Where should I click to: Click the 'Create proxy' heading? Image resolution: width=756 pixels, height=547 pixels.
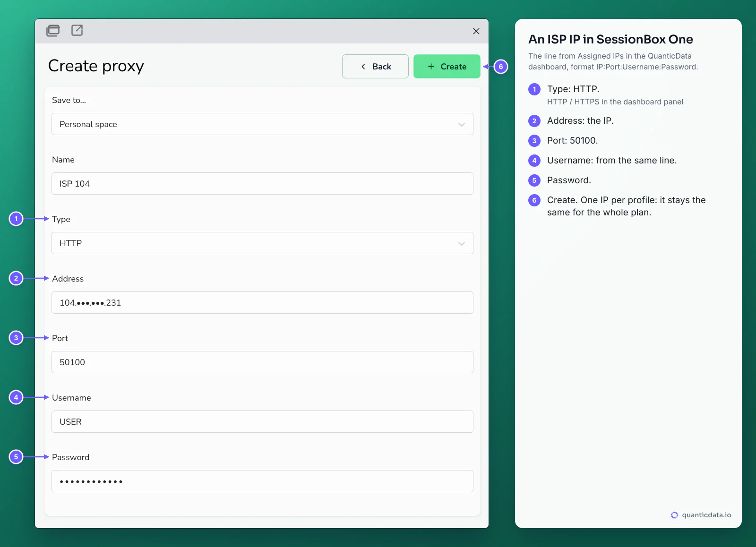[x=96, y=66]
